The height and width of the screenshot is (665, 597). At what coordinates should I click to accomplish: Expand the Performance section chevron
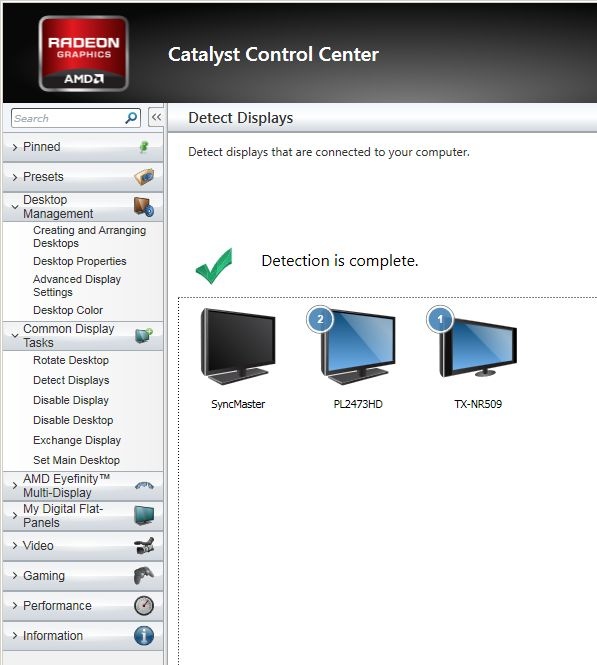click(x=15, y=606)
